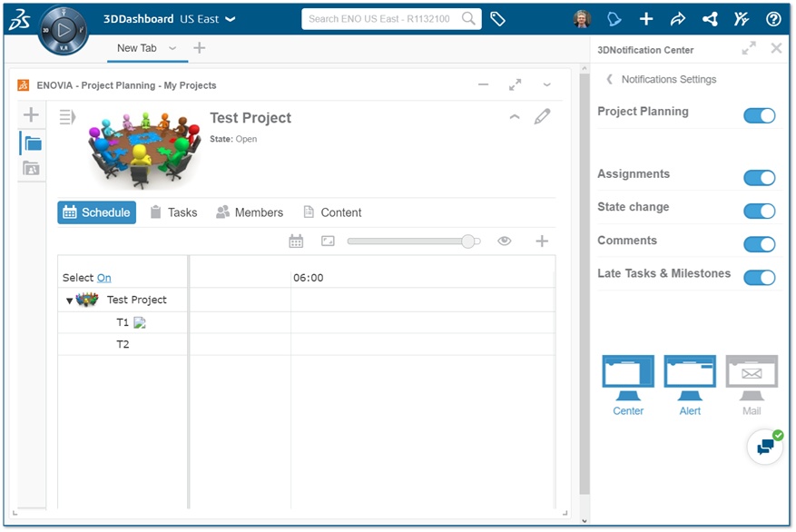Switch to the Tasks tab
Image resolution: width=796 pixels, height=532 pixels.
click(x=173, y=212)
